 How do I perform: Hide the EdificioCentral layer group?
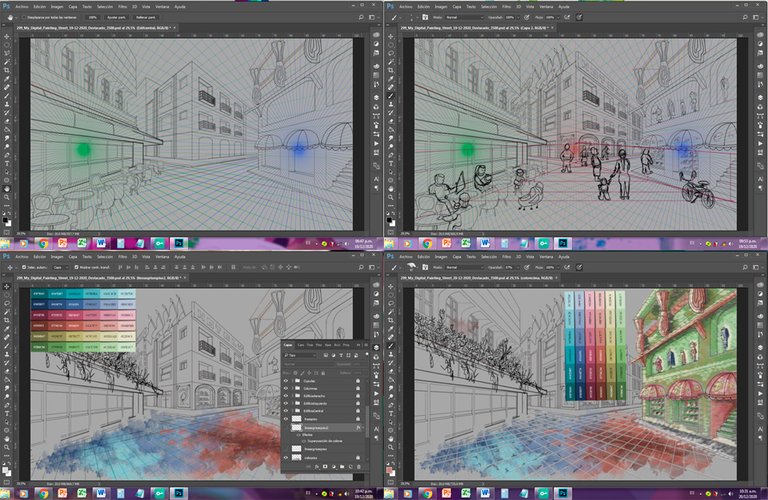tap(286, 411)
